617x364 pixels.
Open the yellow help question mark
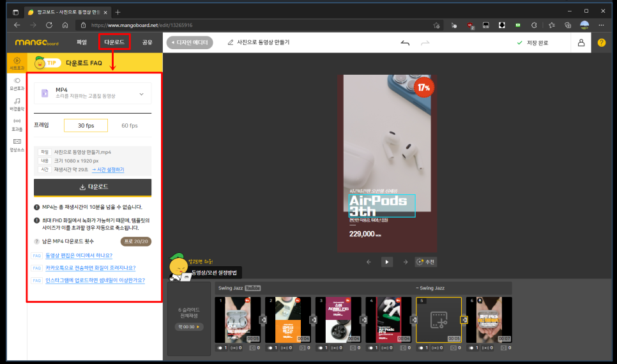tap(601, 43)
